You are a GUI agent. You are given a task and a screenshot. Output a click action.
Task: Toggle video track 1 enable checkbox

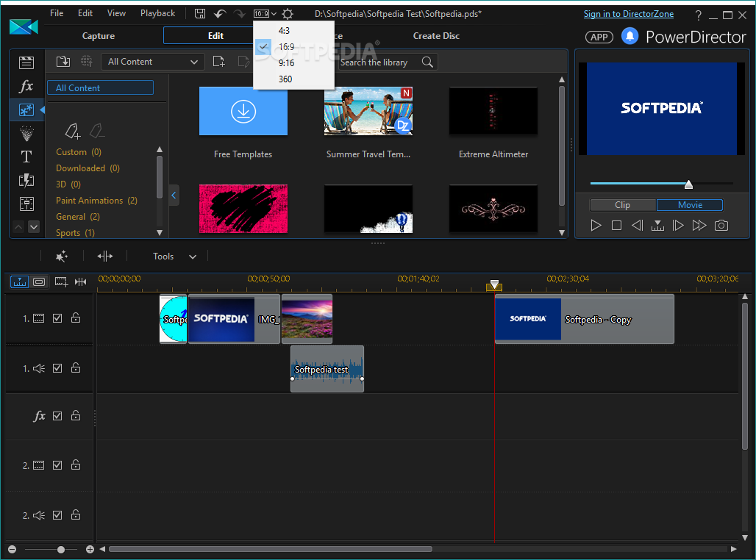pos(57,318)
